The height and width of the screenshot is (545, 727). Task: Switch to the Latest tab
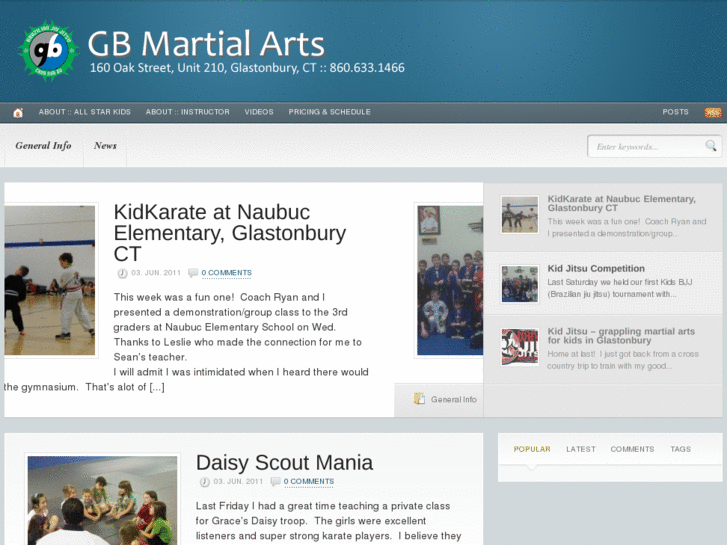click(x=580, y=449)
